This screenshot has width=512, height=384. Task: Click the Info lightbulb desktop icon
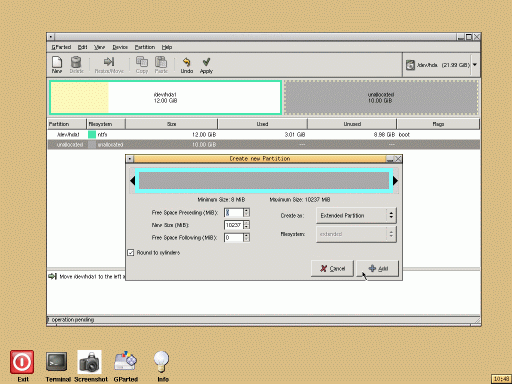click(162, 361)
